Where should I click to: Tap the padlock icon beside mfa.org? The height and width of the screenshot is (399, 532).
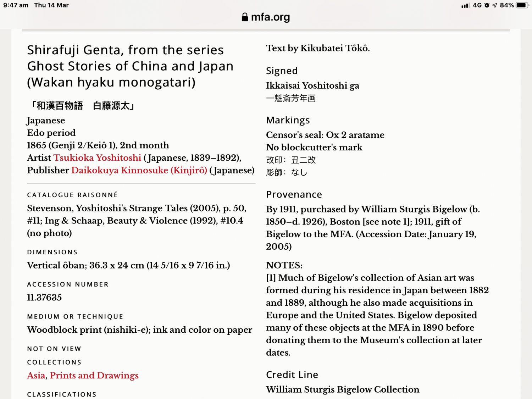(x=245, y=17)
